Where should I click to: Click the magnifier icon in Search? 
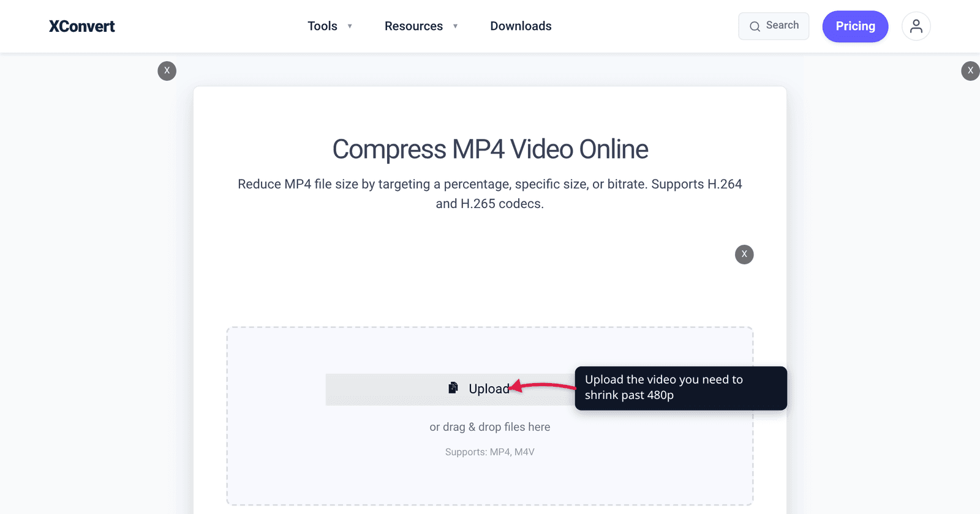tap(755, 26)
